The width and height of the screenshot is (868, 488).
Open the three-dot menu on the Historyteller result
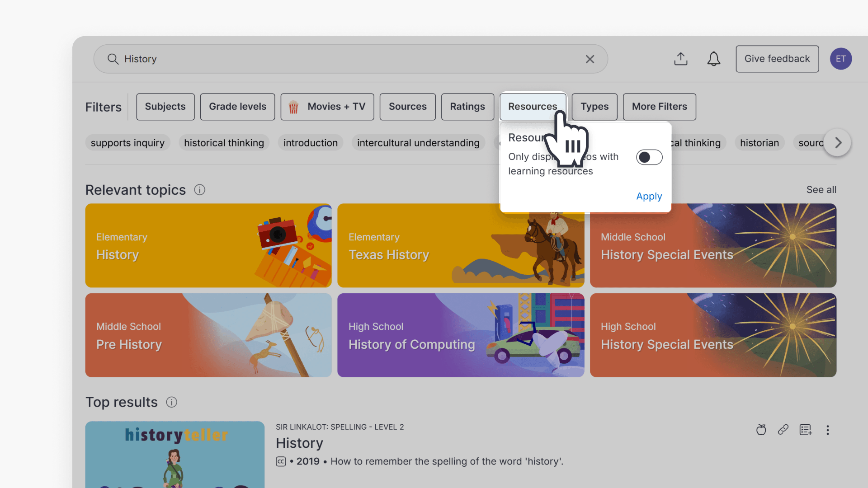click(828, 430)
